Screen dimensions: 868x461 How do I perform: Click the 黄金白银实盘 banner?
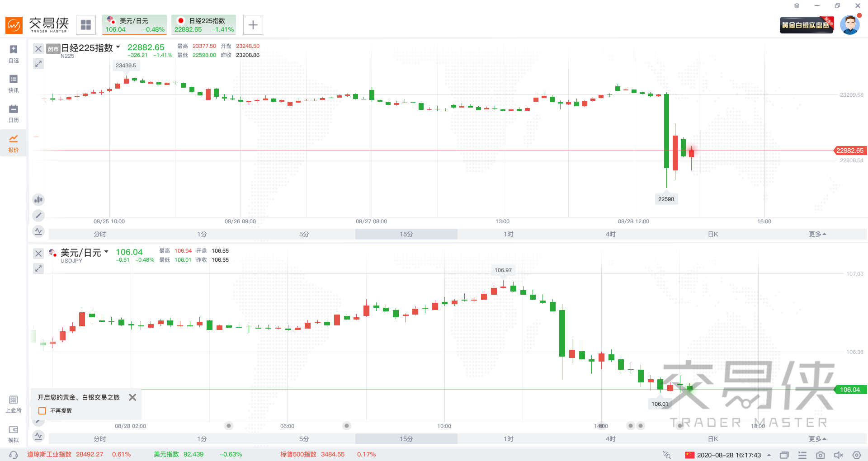(x=807, y=25)
